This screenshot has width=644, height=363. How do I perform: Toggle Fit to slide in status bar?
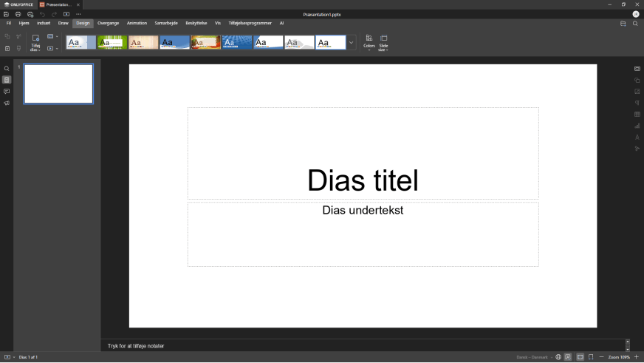(580, 357)
